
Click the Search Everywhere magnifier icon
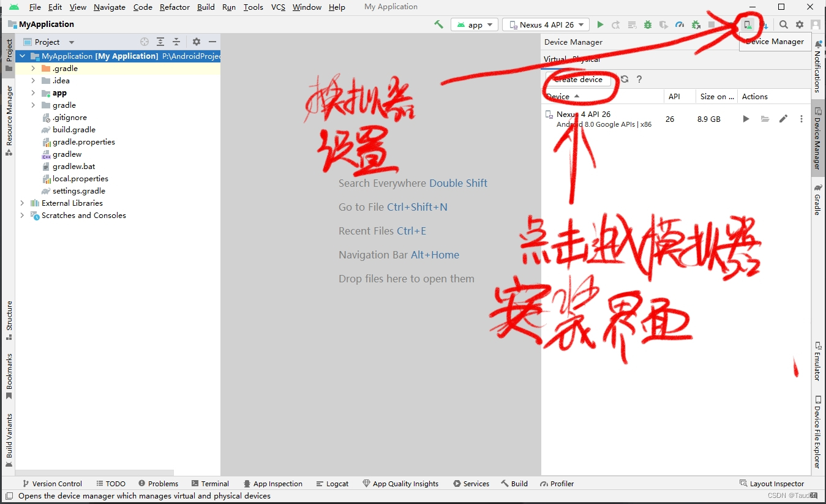click(784, 24)
